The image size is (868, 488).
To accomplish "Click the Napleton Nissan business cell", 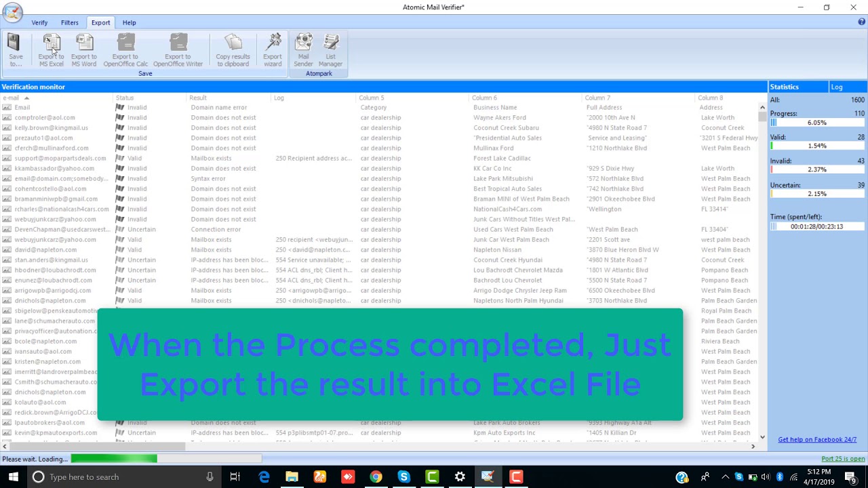I will [x=497, y=249].
